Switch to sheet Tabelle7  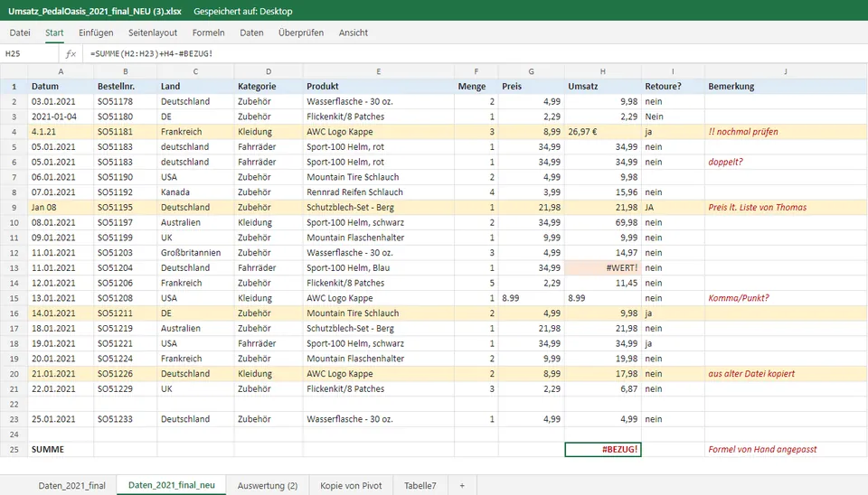pyautogui.click(x=420, y=486)
